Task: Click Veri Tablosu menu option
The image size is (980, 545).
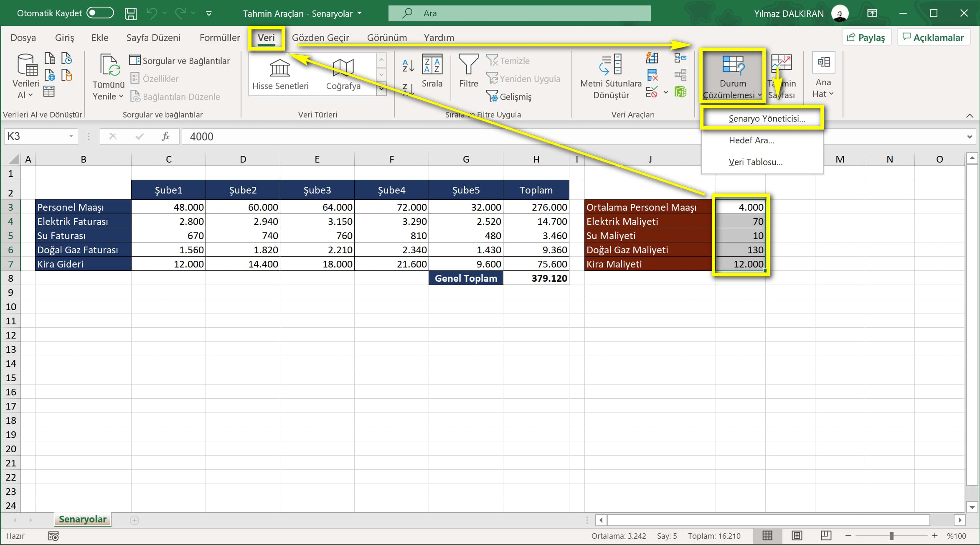Action: (x=756, y=161)
